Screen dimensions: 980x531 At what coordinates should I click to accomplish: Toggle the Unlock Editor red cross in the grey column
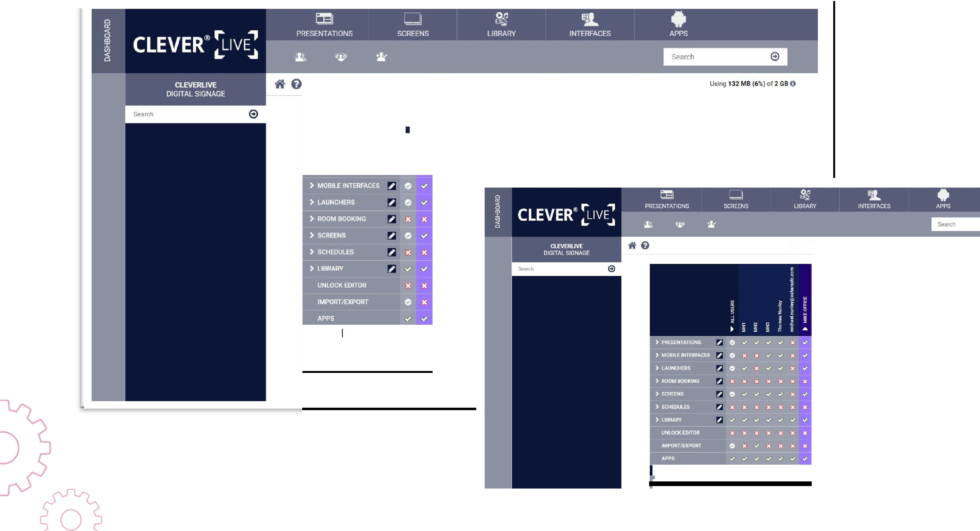(408, 286)
